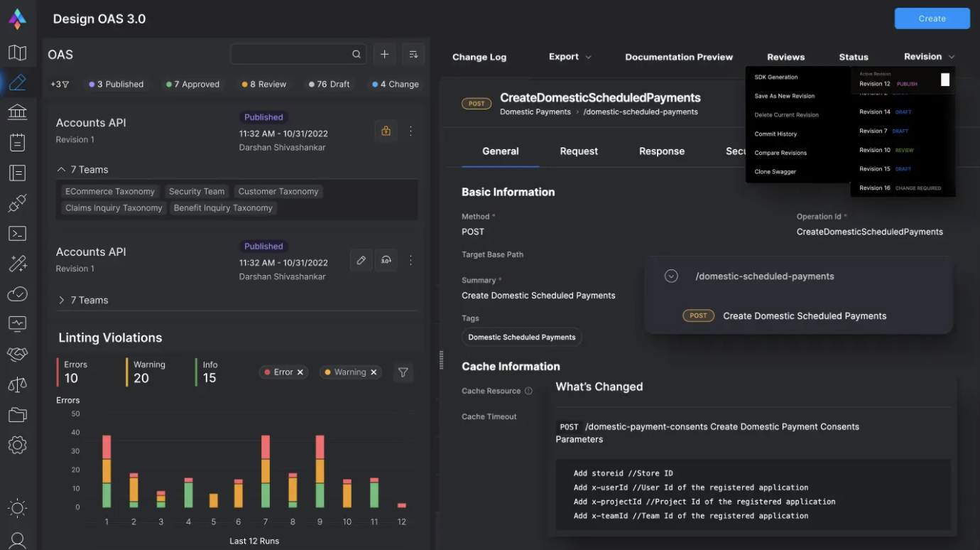Open the settings gear in sidebar

[18, 446]
